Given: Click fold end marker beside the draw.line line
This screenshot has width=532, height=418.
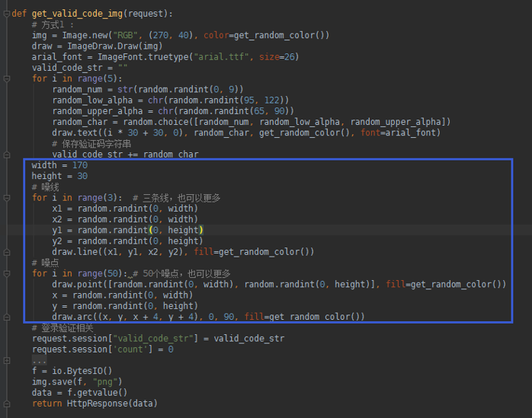Looking at the screenshot, I should click(x=6, y=252).
